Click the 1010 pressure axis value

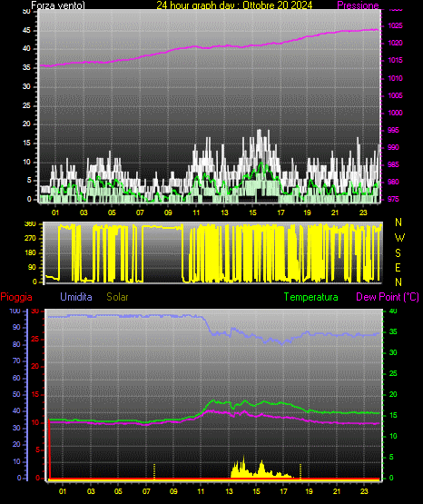coord(396,78)
